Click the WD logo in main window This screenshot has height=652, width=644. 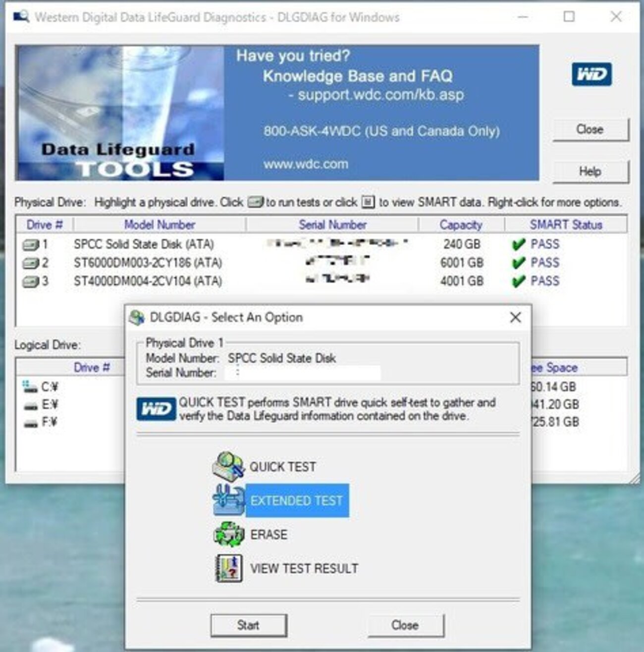pyautogui.click(x=591, y=74)
